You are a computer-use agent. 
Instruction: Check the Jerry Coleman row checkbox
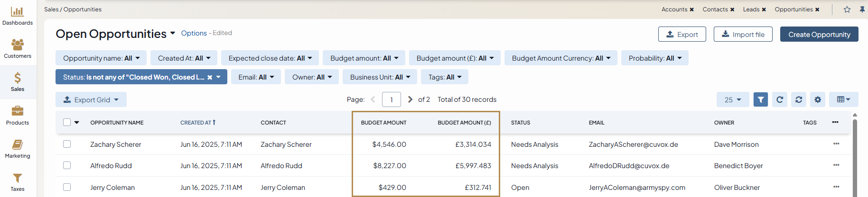(x=67, y=187)
